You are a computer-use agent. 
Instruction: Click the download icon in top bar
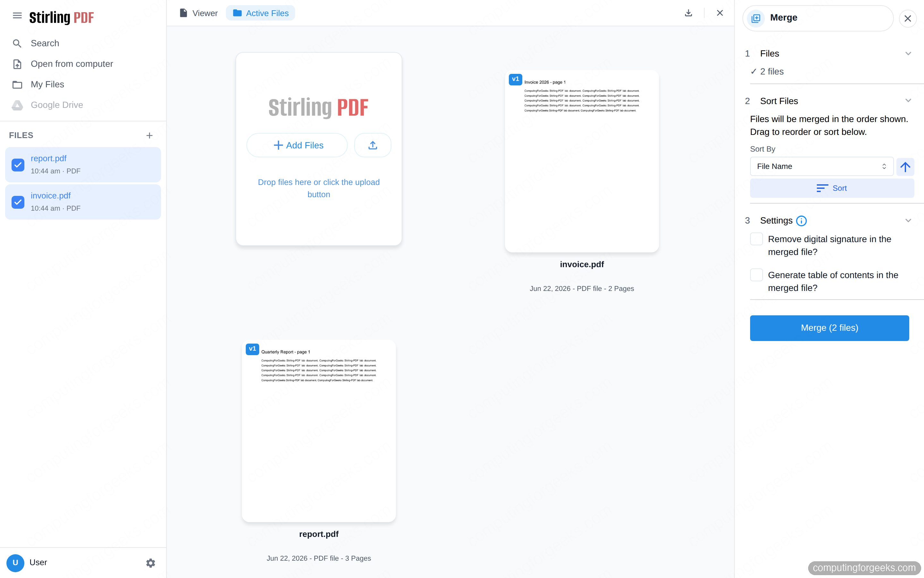(688, 13)
